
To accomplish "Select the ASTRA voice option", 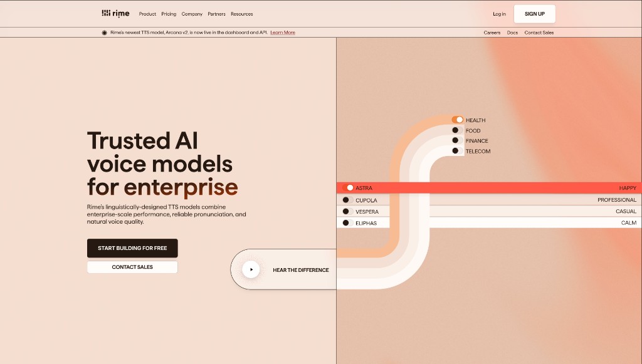I will [348, 188].
